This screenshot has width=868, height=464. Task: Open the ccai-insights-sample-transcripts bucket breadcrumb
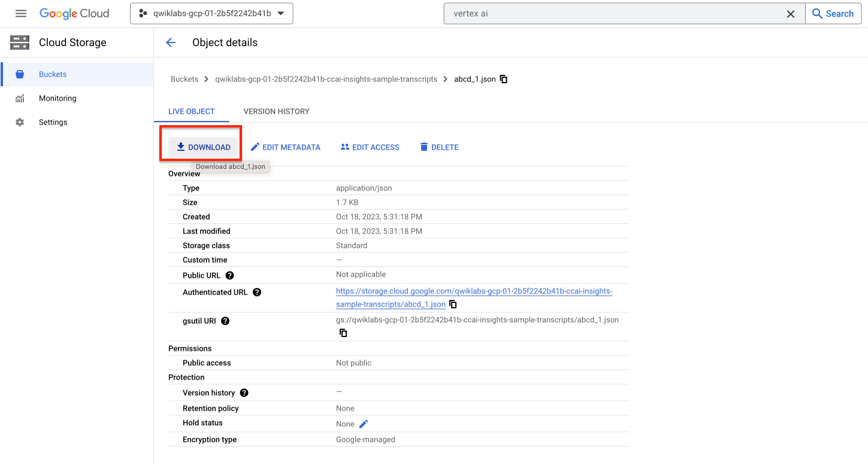tap(326, 79)
